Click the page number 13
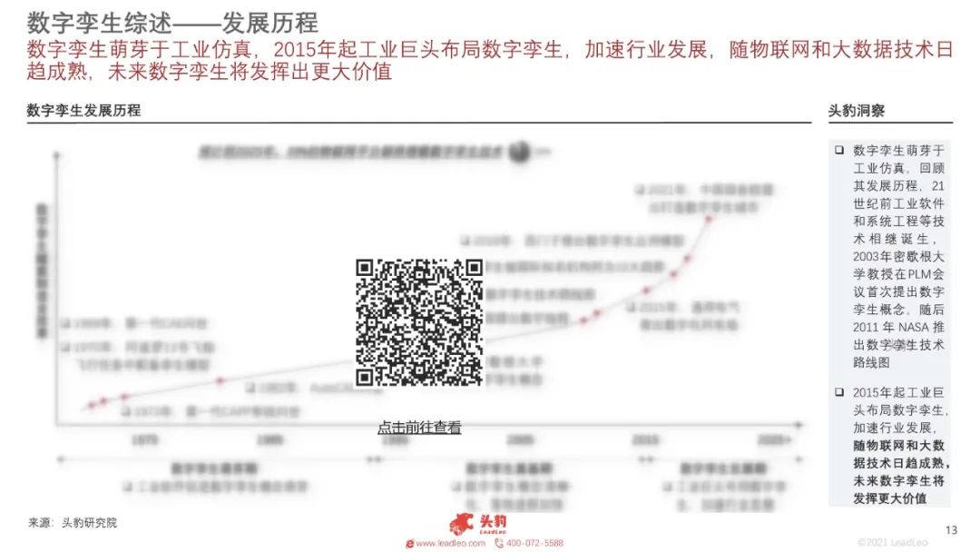The image size is (980, 552). [951, 530]
